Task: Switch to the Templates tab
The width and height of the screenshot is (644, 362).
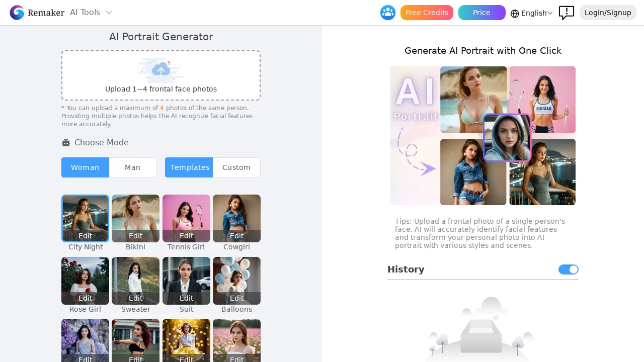Action: pyautogui.click(x=190, y=167)
